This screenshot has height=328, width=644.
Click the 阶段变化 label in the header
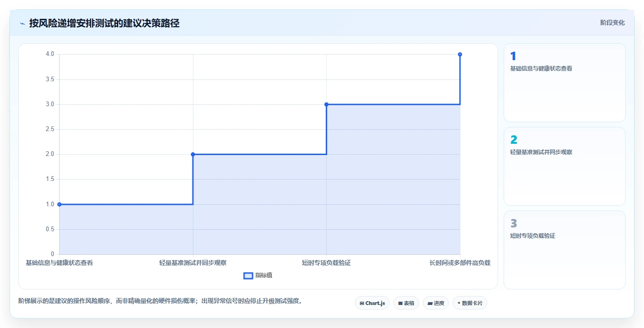[x=613, y=23]
